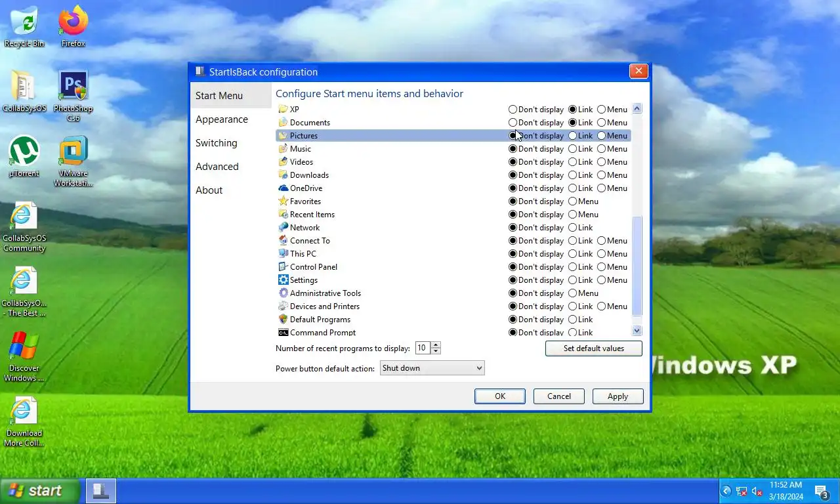Click the Music folder icon
The height and width of the screenshot is (504, 840).
click(x=283, y=149)
